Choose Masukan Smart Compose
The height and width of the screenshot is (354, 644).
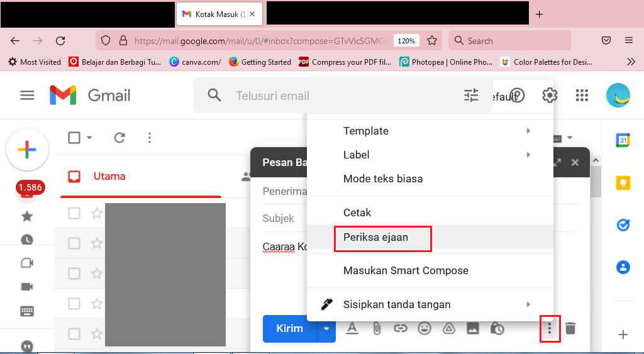(x=430, y=270)
